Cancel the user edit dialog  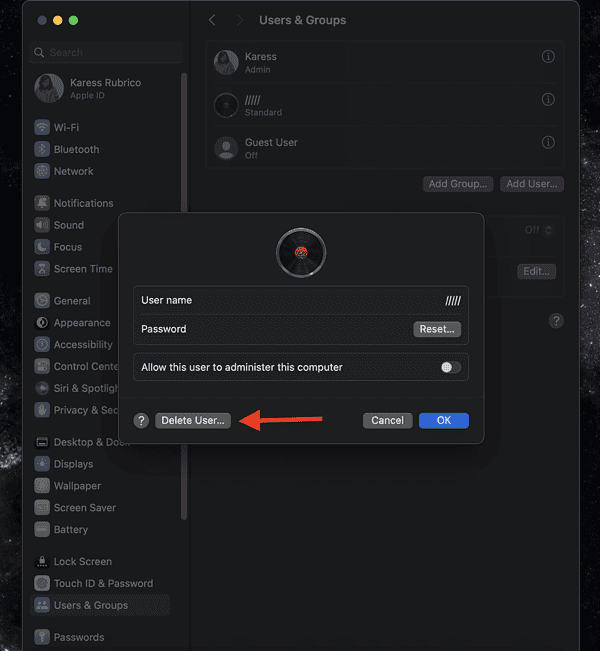pos(387,421)
